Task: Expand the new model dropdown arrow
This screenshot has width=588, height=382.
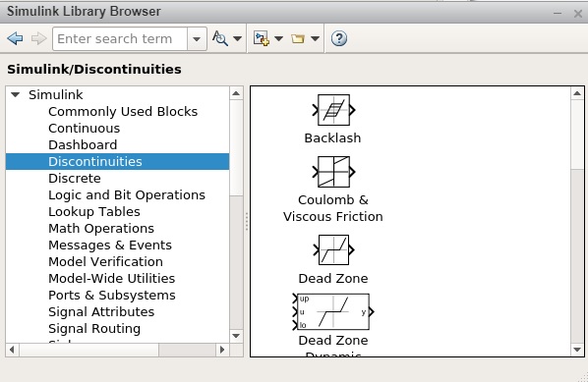Action: point(278,38)
